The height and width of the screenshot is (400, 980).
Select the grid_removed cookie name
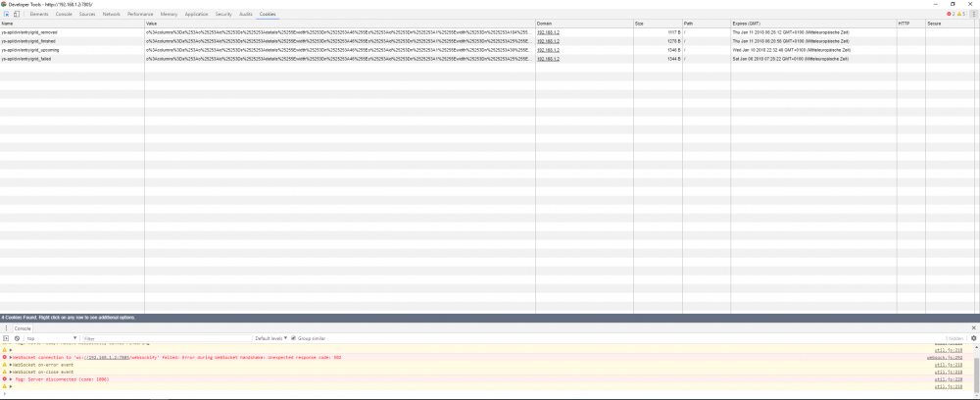(x=29, y=32)
